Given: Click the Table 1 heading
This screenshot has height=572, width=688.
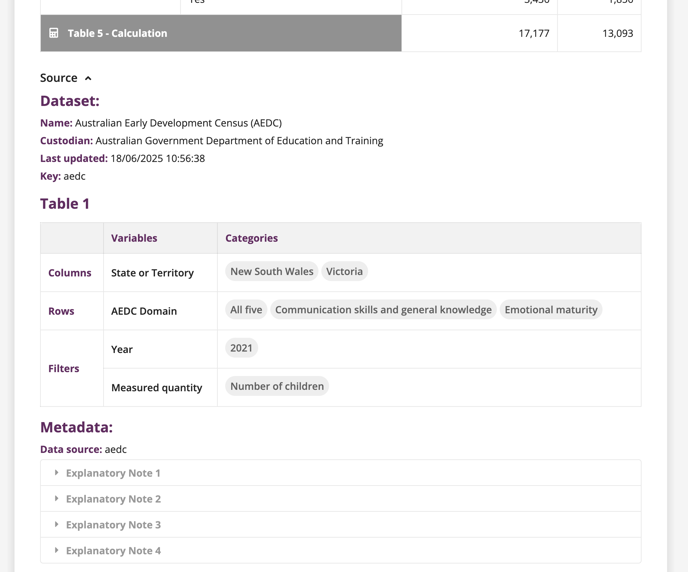Looking at the screenshot, I should pyautogui.click(x=65, y=204).
